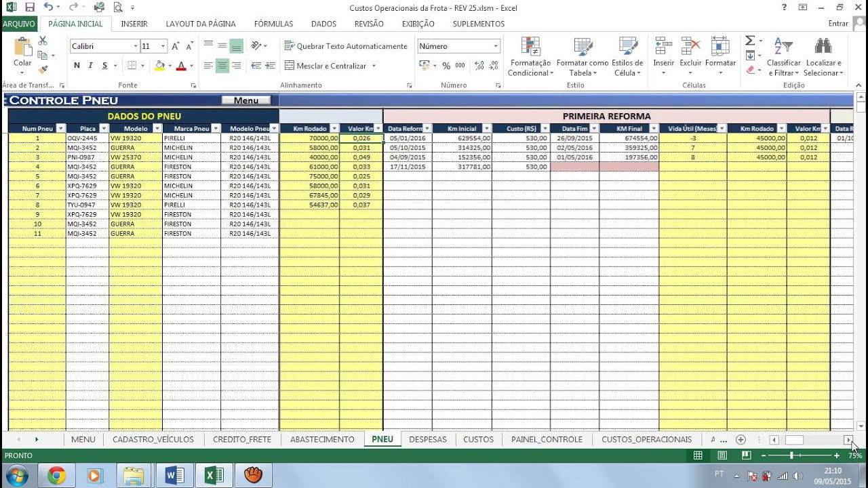Click Formatar como Tabela button
Viewport: 868px width, 488px height.
(582, 57)
